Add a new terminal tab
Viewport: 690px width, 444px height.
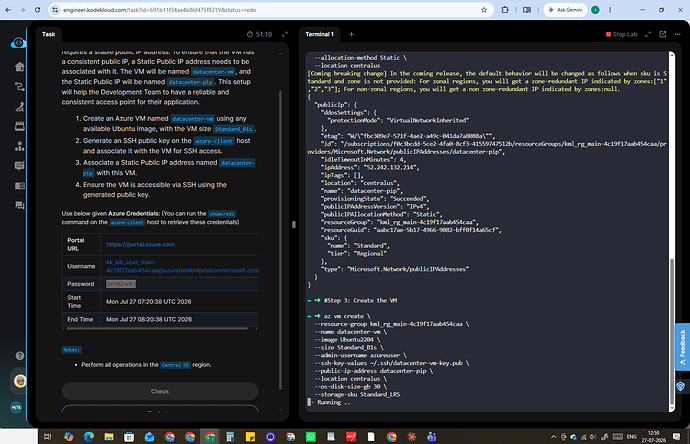coord(351,34)
